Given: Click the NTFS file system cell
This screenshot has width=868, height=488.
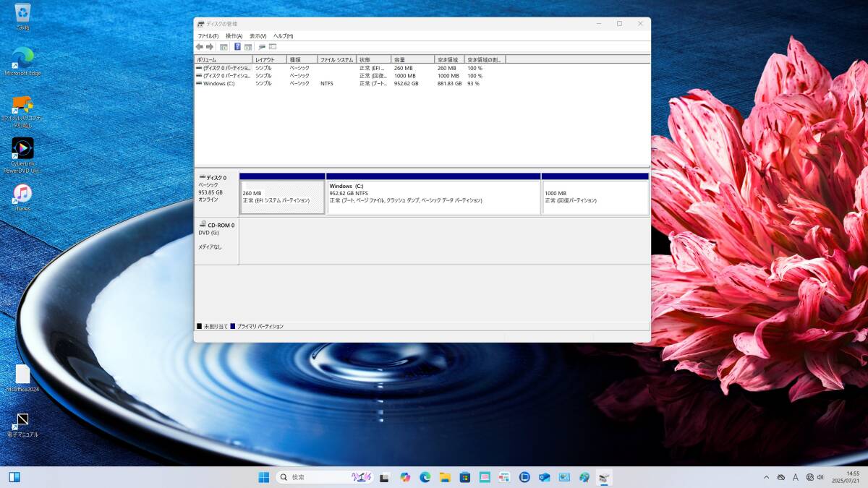Looking at the screenshot, I should click(327, 83).
